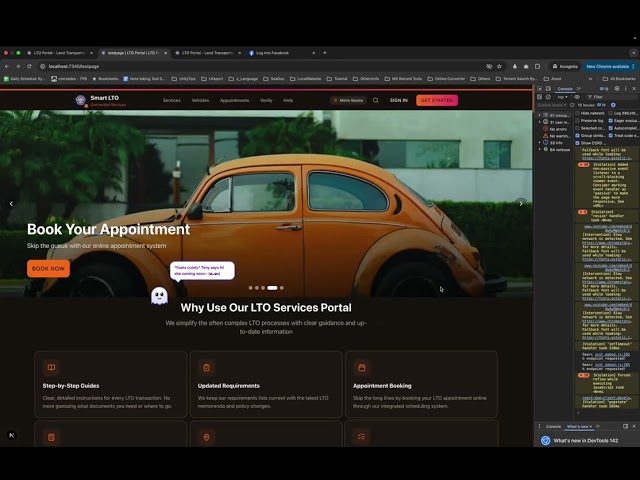Click the SIGN IN link
The width and height of the screenshot is (640, 480).
coord(398,100)
